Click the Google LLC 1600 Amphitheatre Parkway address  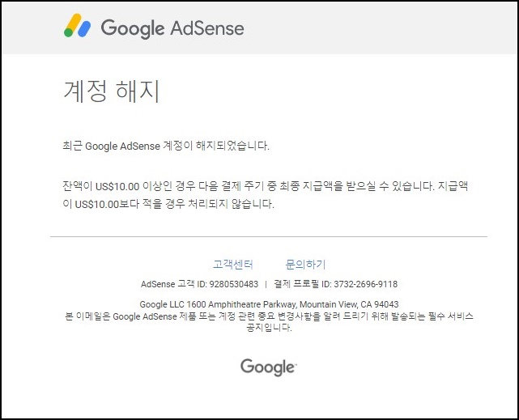coord(269,304)
